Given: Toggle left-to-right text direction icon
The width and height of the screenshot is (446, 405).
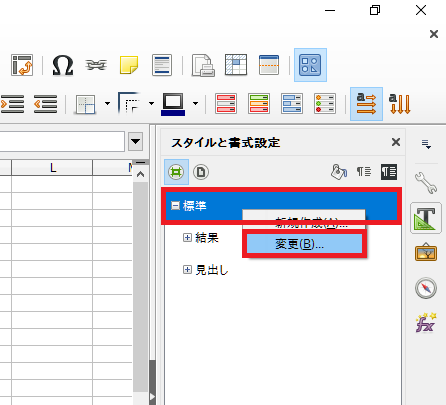Looking at the screenshot, I should [x=366, y=104].
